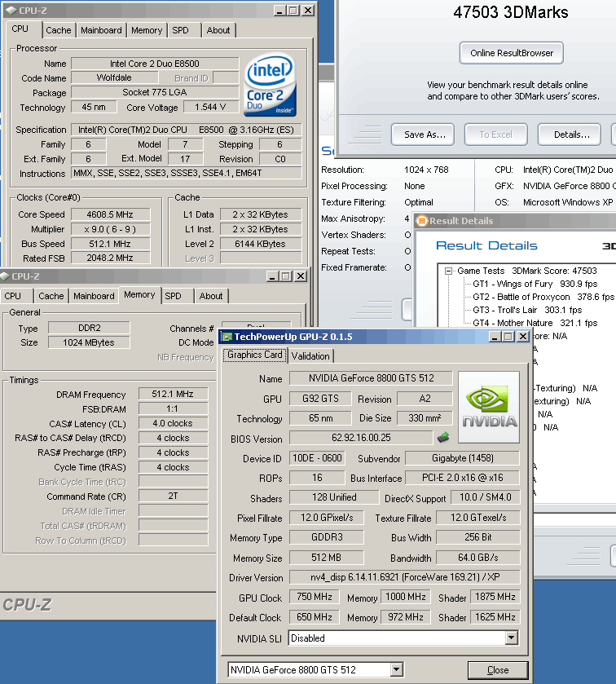
Task: Click the Specification E8500 text field
Action: (186, 130)
